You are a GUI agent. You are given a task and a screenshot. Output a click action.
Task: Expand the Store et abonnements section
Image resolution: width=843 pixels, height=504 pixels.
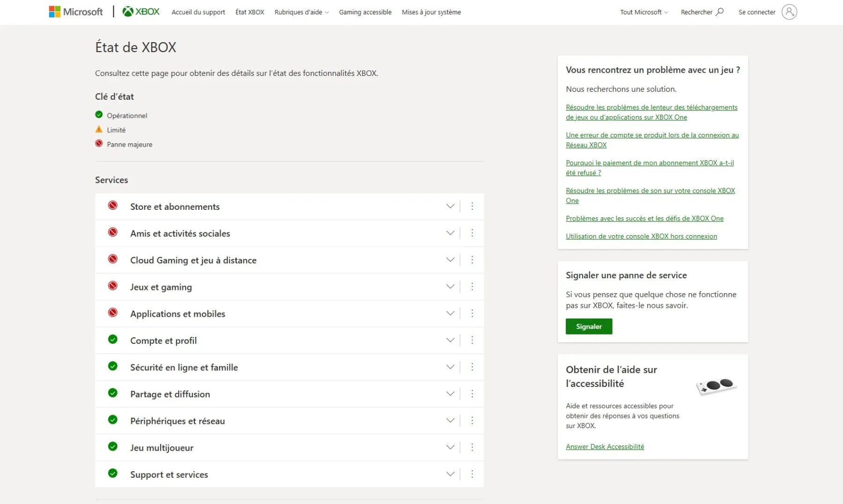click(450, 206)
